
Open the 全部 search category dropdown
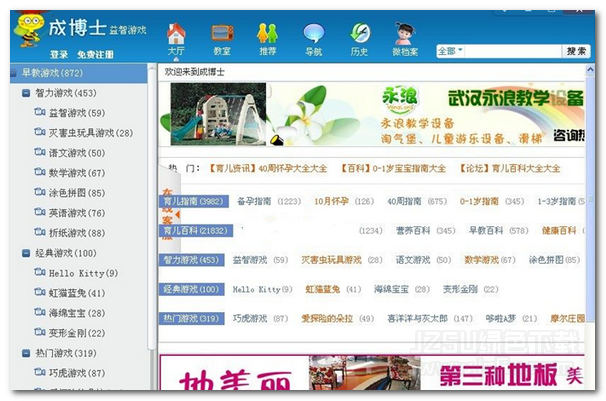[450, 51]
